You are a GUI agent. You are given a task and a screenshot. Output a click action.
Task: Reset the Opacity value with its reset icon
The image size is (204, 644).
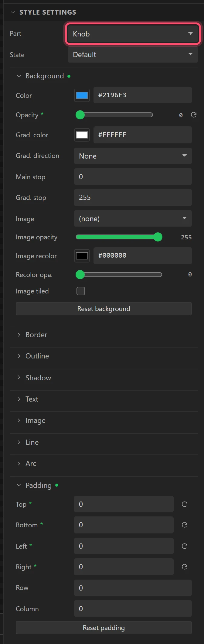(194, 115)
